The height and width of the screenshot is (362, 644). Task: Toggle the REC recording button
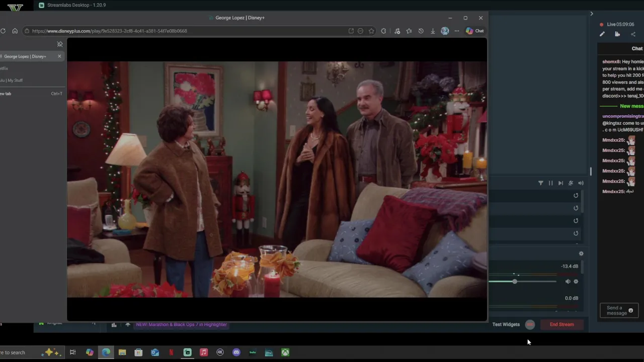point(530,324)
